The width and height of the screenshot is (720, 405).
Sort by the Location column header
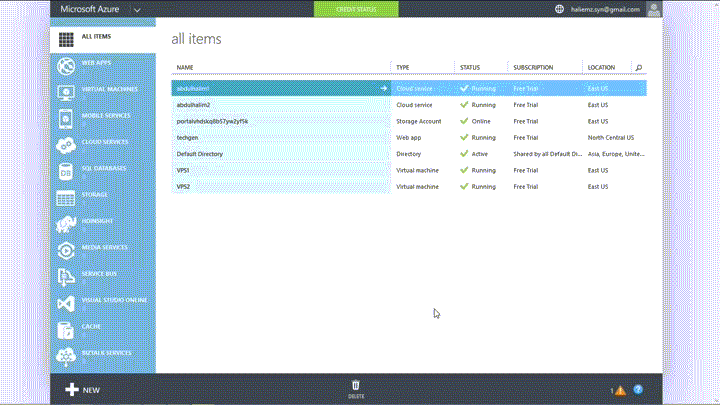pyautogui.click(x=601, y=68)
